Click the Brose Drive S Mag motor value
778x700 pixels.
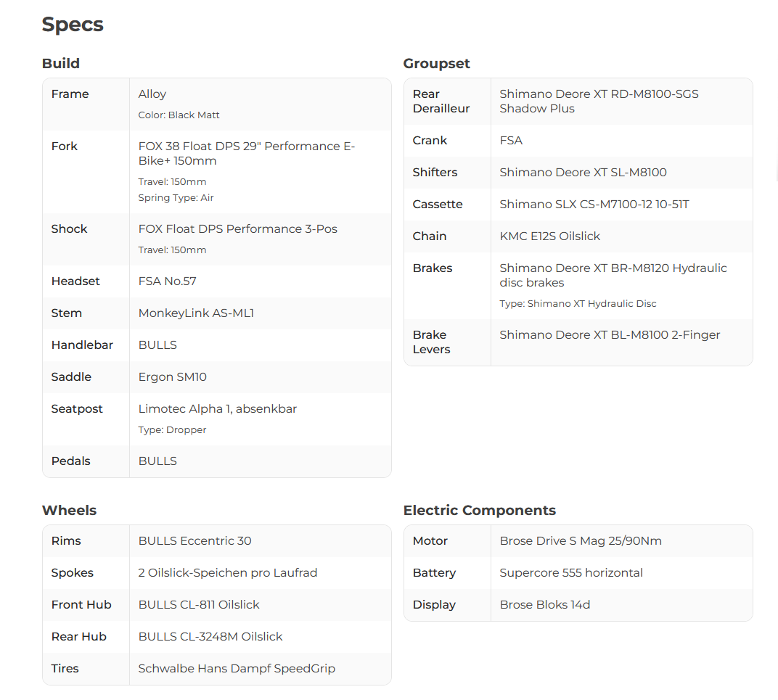point(580,541)
